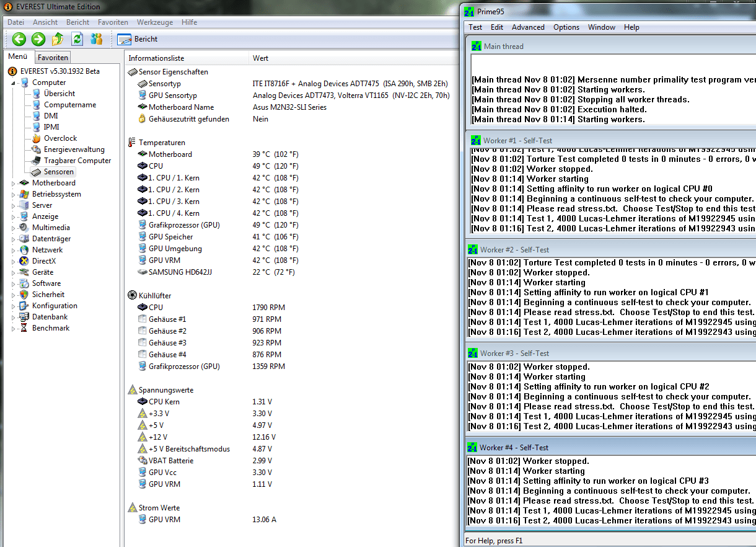Expand the DirectX tree node
The height and width of the screenshot is (547, 756).
click(14, 261)
